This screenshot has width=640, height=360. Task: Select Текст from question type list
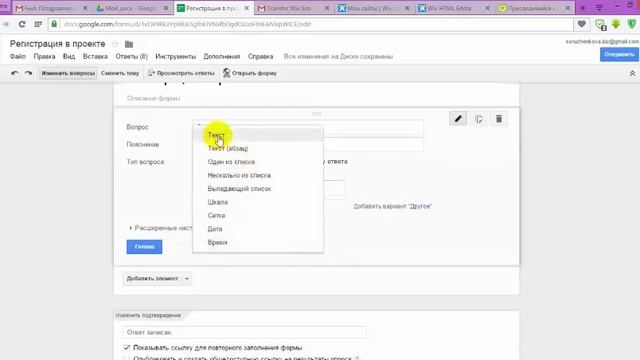click(258, 135)
